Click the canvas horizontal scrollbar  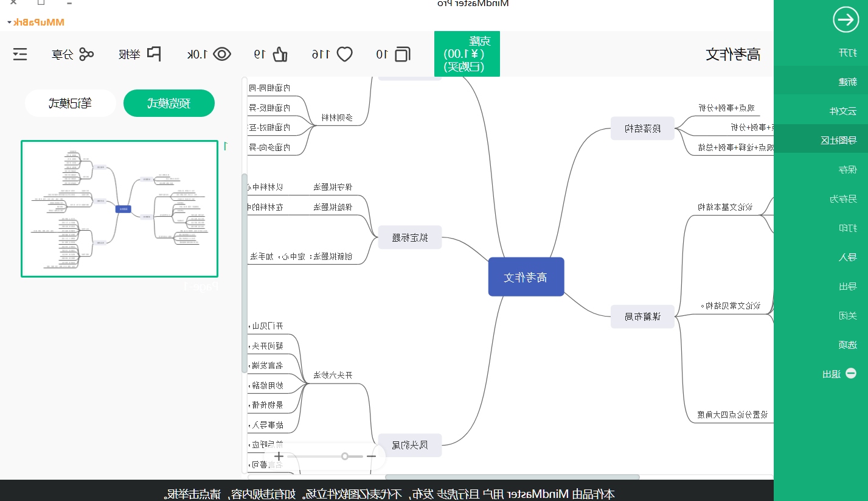[x=512, y=477]
